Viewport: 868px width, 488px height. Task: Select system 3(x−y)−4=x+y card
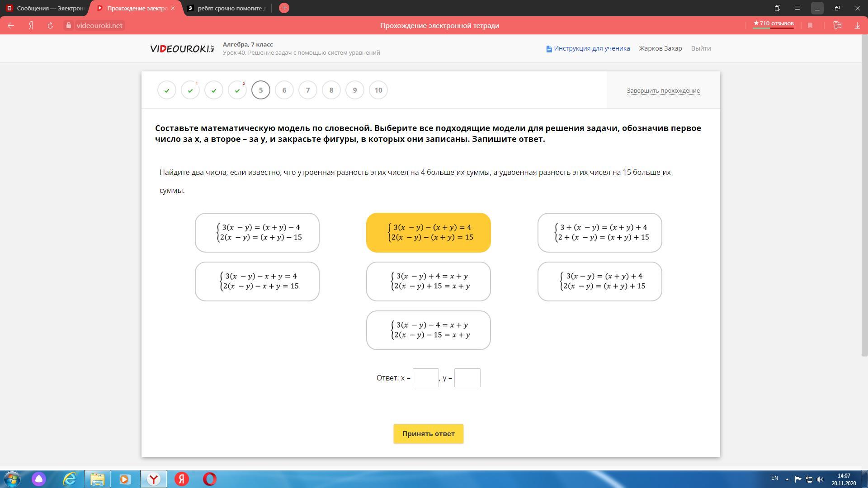click(428, 330)
